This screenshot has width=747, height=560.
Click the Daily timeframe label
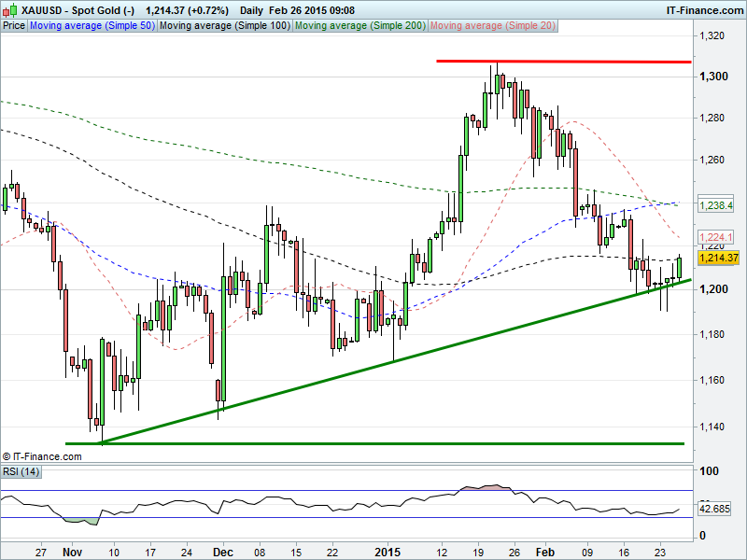point(252,10)
